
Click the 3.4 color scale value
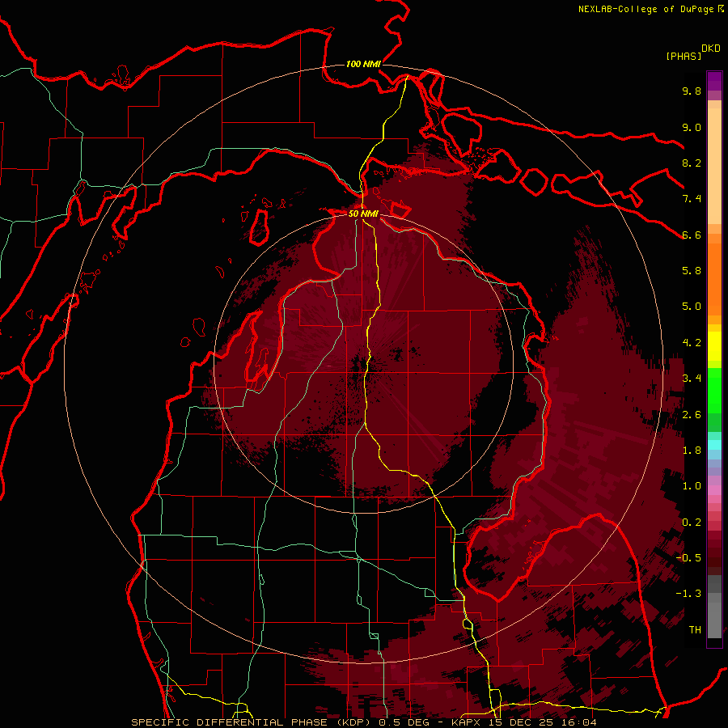point(692,379)
